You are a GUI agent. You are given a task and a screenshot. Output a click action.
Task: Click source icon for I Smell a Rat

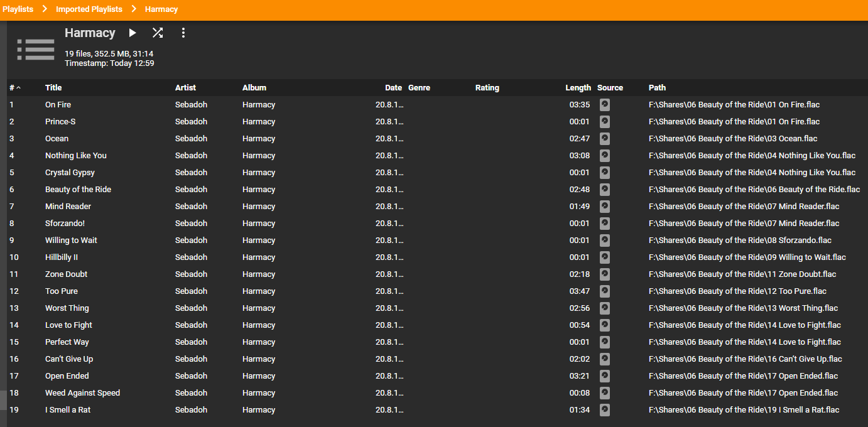tap(604, 410)
